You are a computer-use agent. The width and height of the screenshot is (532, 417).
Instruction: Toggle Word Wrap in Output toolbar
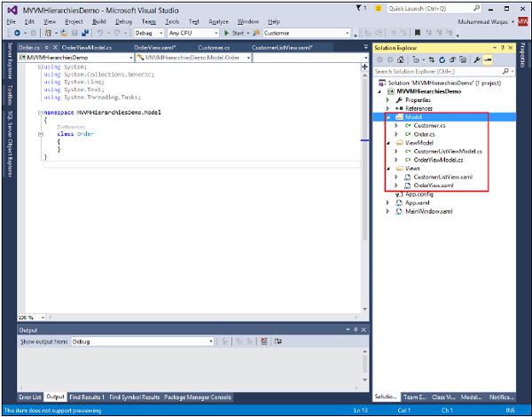(278, 342)
